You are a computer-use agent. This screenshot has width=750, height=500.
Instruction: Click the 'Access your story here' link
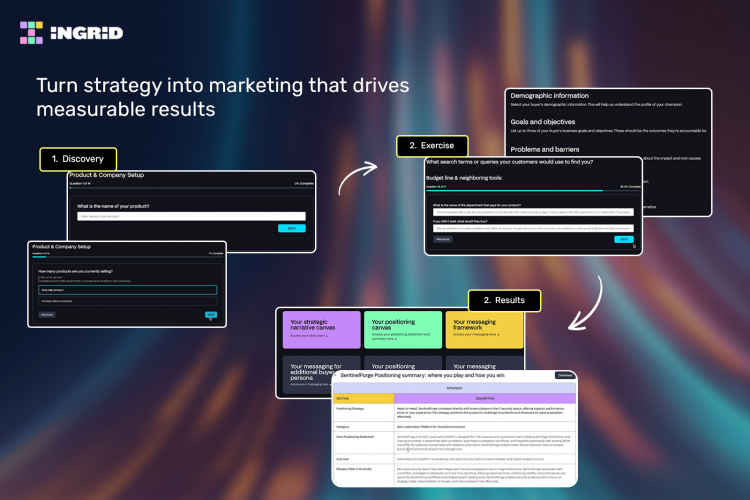click(309, 336)
